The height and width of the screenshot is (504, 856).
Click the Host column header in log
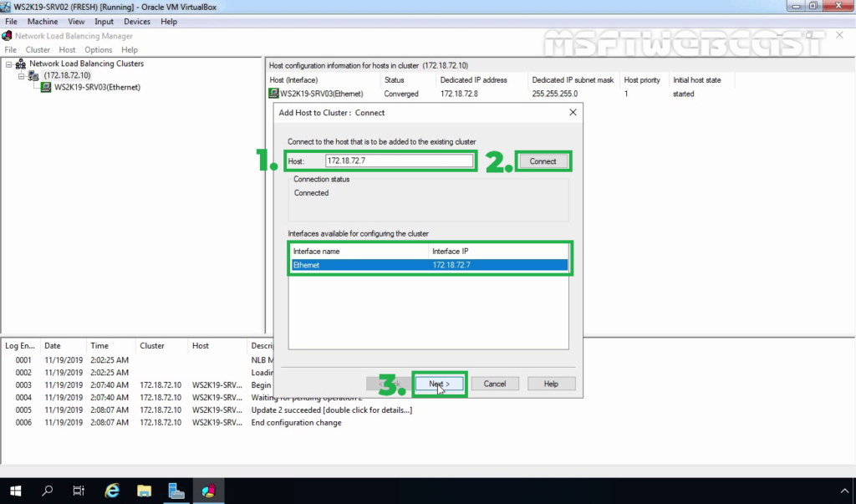[217, 346]
